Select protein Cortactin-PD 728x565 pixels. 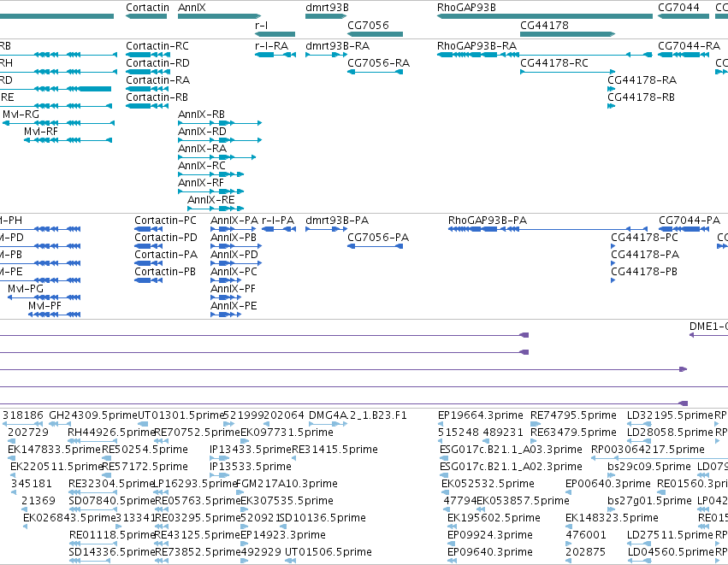tap(166, 238)
